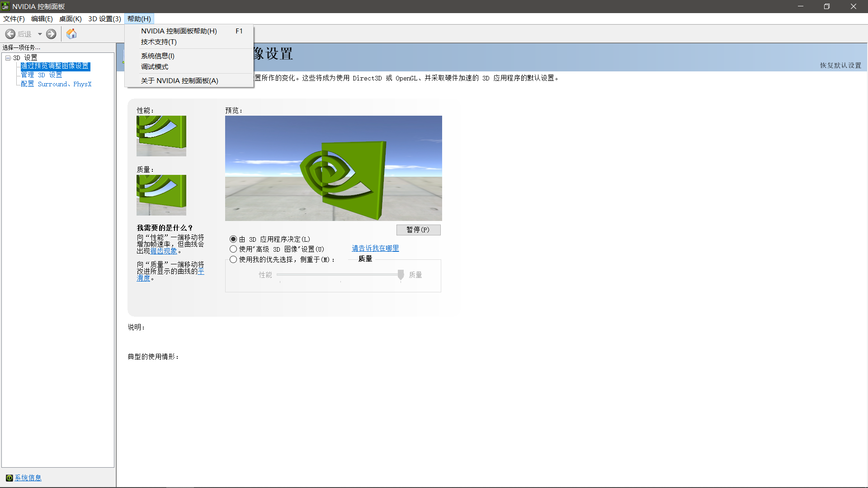Open 管理 3D 设置 in the task tree

coord(41,75)
